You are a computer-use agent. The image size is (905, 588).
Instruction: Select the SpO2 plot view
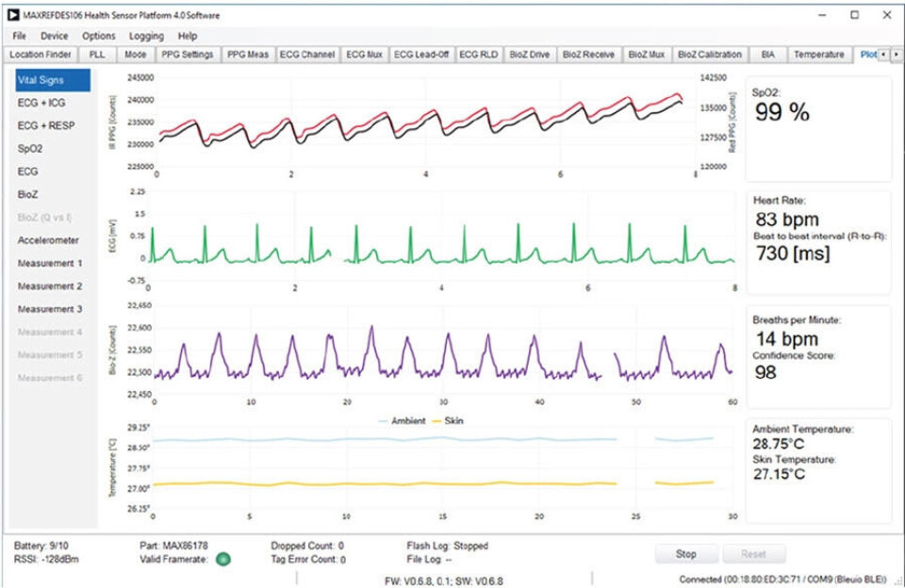[30, 149]
